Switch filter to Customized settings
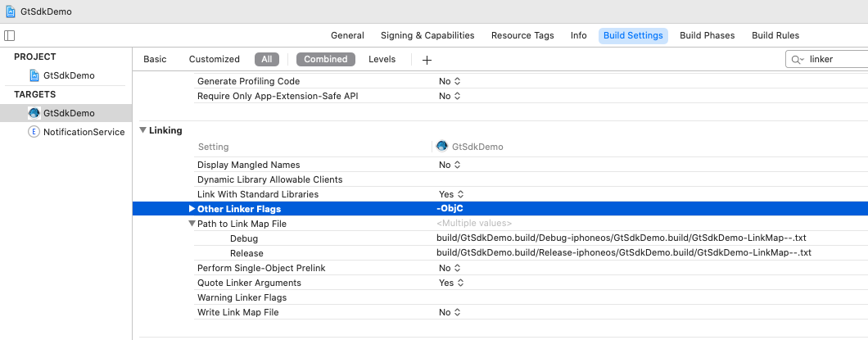The height and width of the screenshot is (340, 868). [214, 59]
